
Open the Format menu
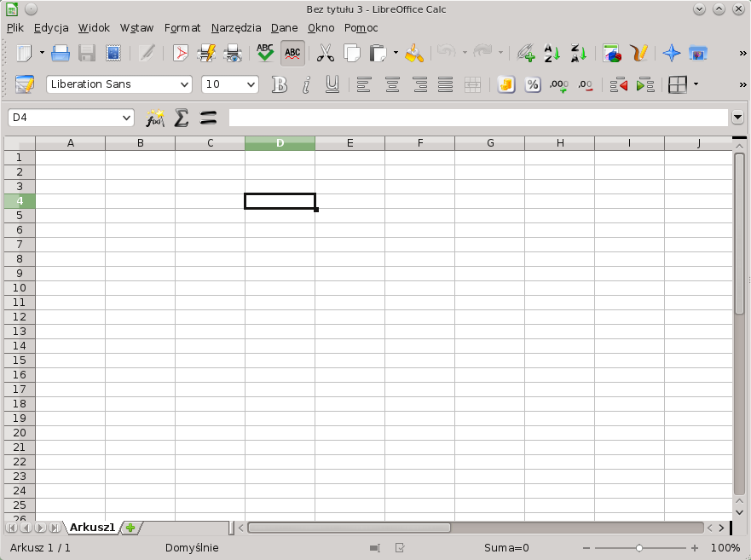tap(182, 27)
